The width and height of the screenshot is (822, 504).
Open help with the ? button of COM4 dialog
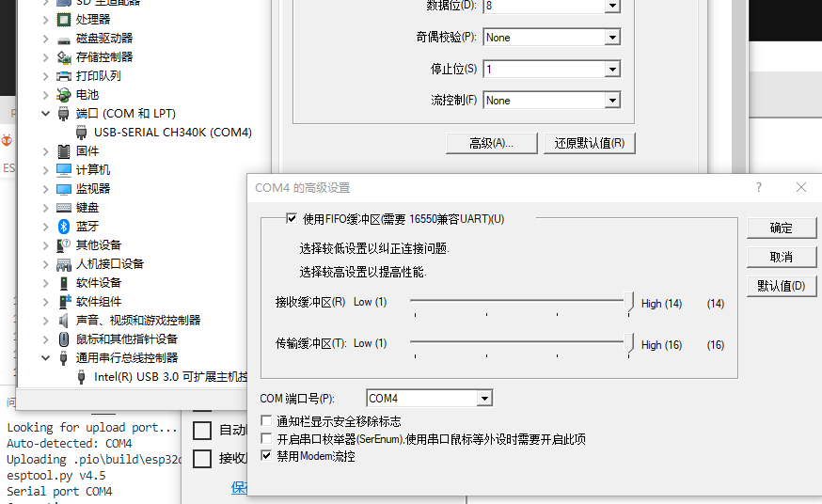pos(759,187)
